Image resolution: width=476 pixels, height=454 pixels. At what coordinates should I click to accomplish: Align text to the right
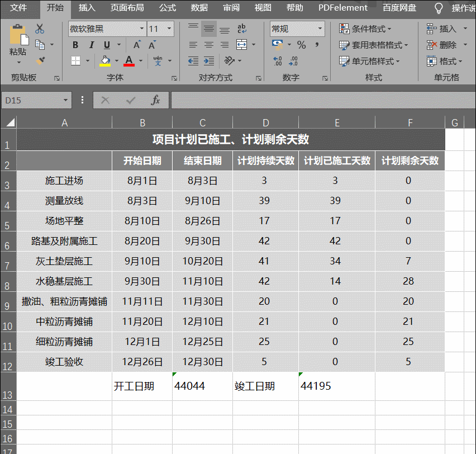225,45
